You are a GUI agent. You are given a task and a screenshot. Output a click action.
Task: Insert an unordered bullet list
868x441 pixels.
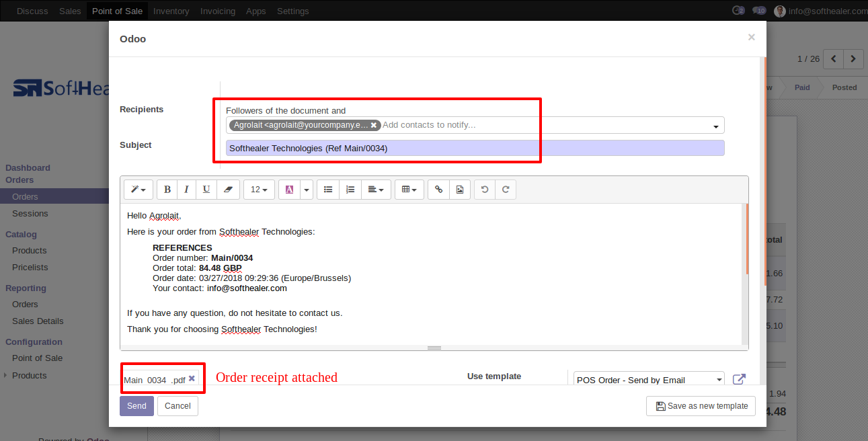tap(328, 190)
